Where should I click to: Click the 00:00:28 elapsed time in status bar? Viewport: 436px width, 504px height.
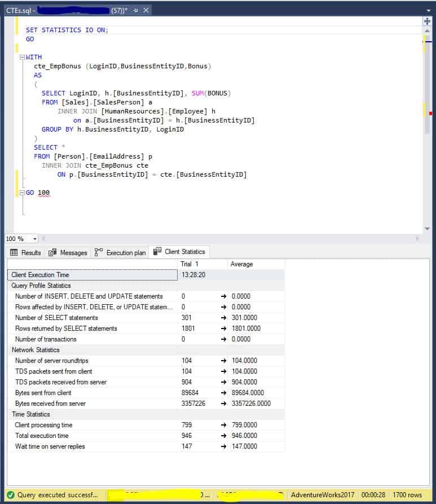[x=373, y=495]
